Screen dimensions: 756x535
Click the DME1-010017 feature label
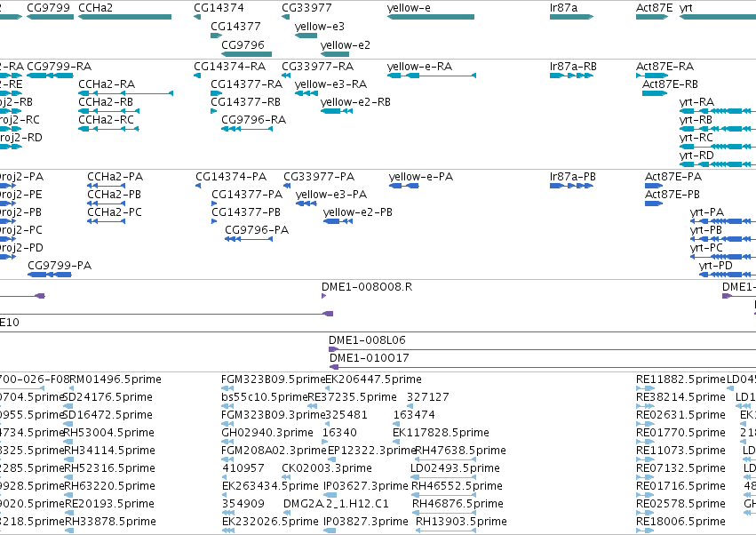(x=370, y=358)
